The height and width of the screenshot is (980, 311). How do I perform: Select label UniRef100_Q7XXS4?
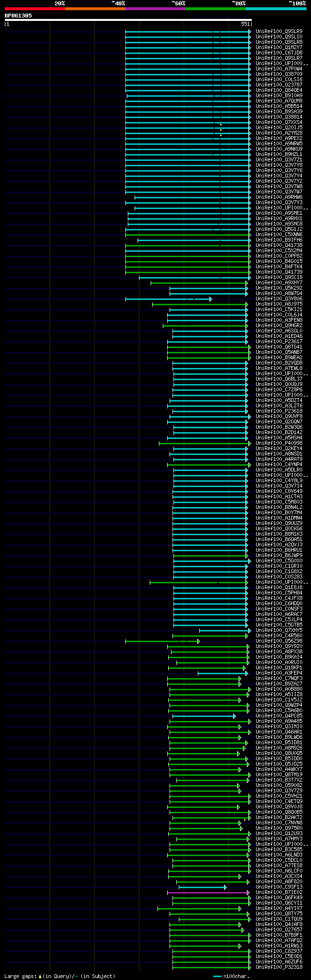pyautogui.click(x=279, y=122)
